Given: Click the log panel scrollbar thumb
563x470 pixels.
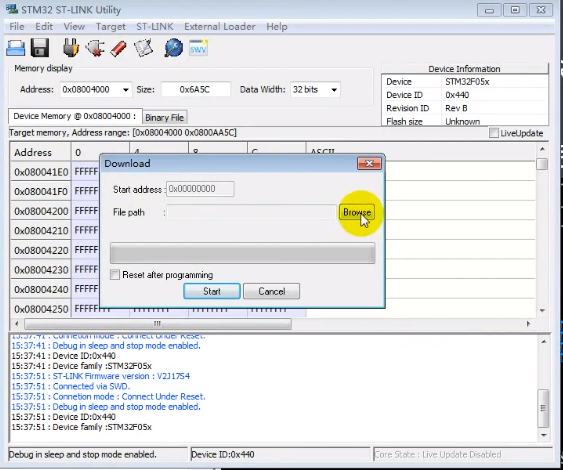Looking at the screenshot, I should pyautogui.click(x=543, y=408).
